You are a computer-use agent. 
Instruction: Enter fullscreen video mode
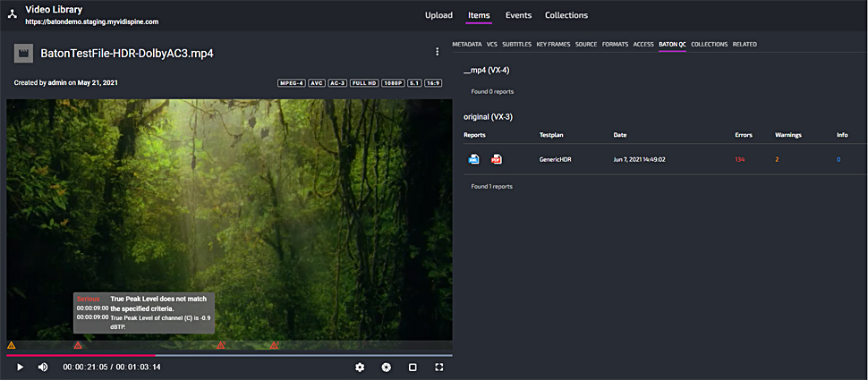439,367
